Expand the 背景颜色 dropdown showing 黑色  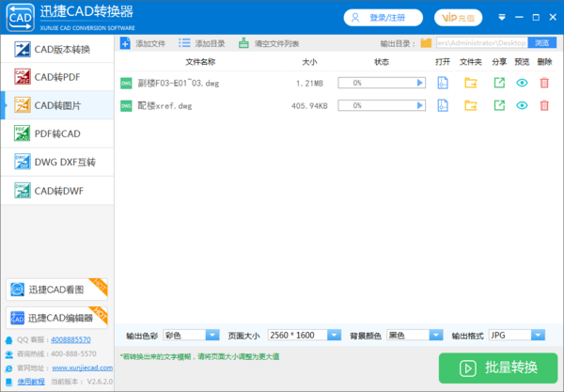pyautogui.click(x=436, y=336)
